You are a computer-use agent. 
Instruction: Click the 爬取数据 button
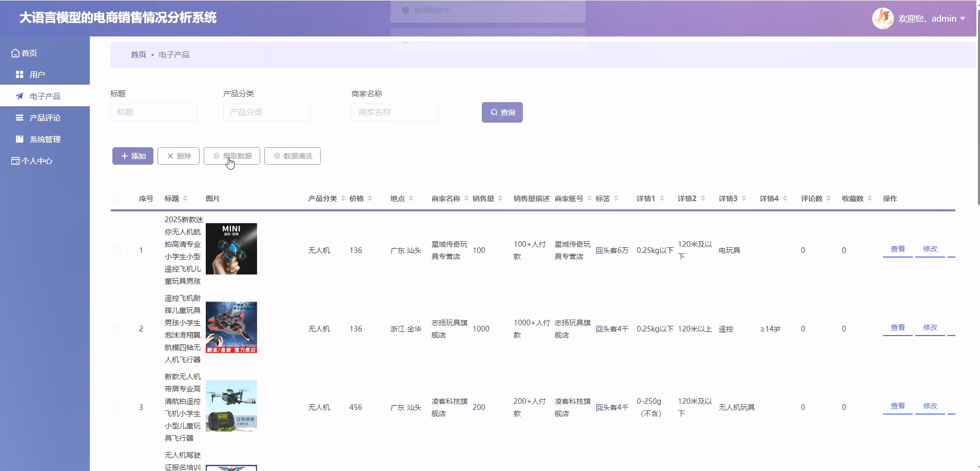click(x=232, y=156)
